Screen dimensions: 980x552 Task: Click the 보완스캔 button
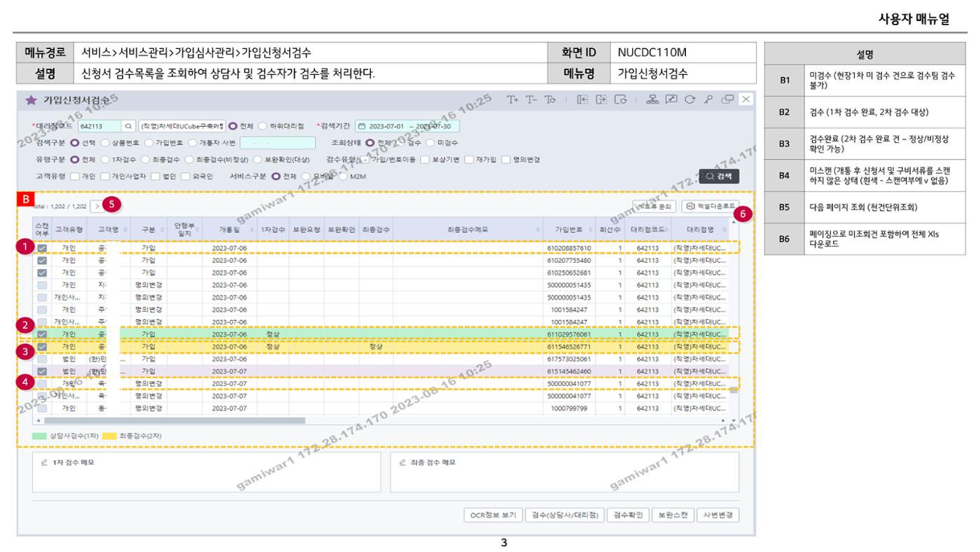coord(673,515)
